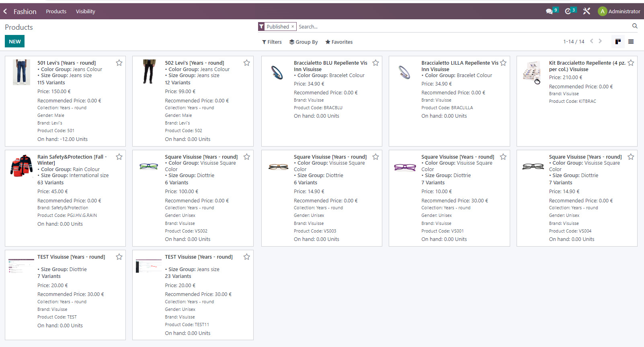Expand the Filters dropdown
644x347 pixels.
pos(272,42)
